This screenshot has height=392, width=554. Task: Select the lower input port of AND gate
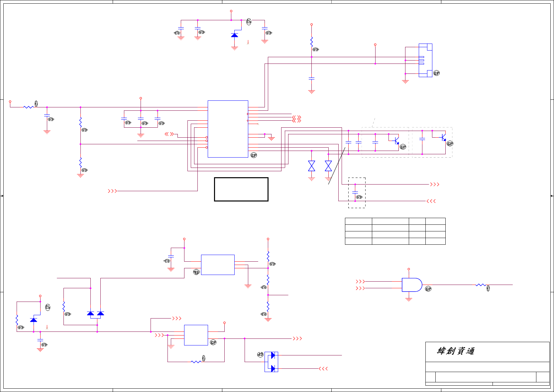pos(360,288)
